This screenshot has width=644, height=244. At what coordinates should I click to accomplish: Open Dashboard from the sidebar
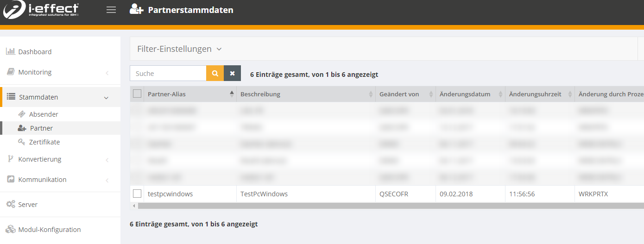(35, 52)
